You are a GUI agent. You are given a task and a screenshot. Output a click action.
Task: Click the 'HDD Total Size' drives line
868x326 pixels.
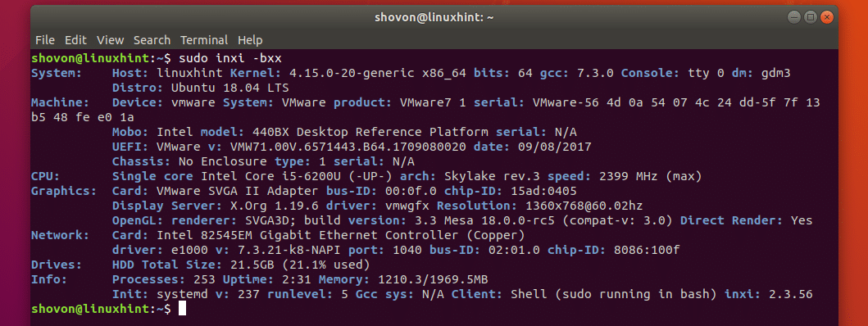(241, 264)
